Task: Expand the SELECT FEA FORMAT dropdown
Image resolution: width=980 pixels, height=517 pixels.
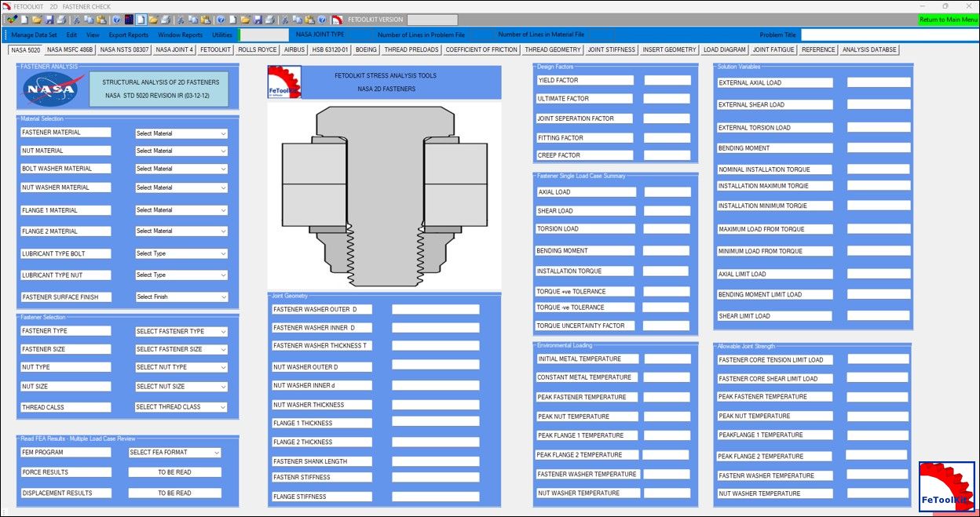Action: (174, 453)
